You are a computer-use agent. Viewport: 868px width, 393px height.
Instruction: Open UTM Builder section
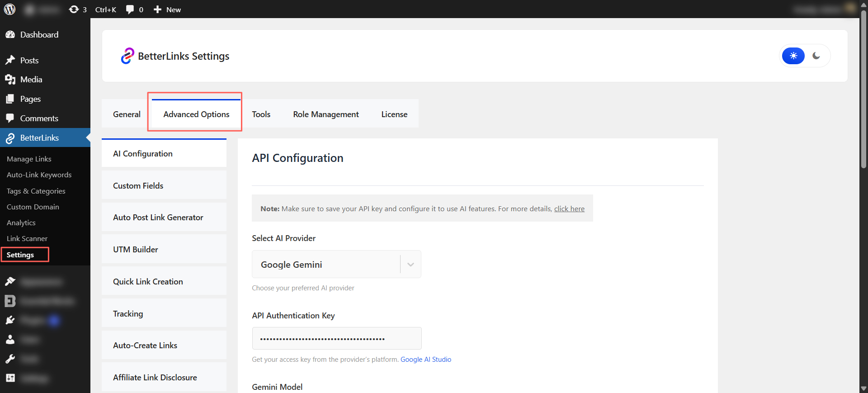[164, 250]
